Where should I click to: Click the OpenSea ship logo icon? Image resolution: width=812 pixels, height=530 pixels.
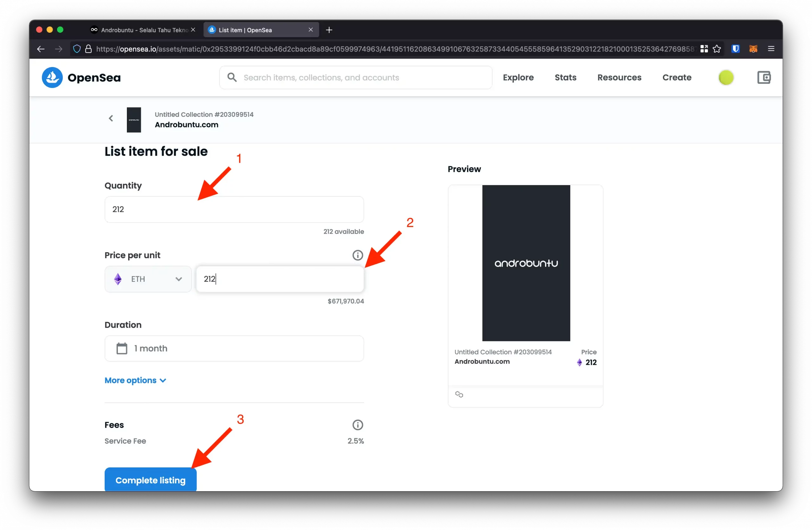[x=52, y=77]
